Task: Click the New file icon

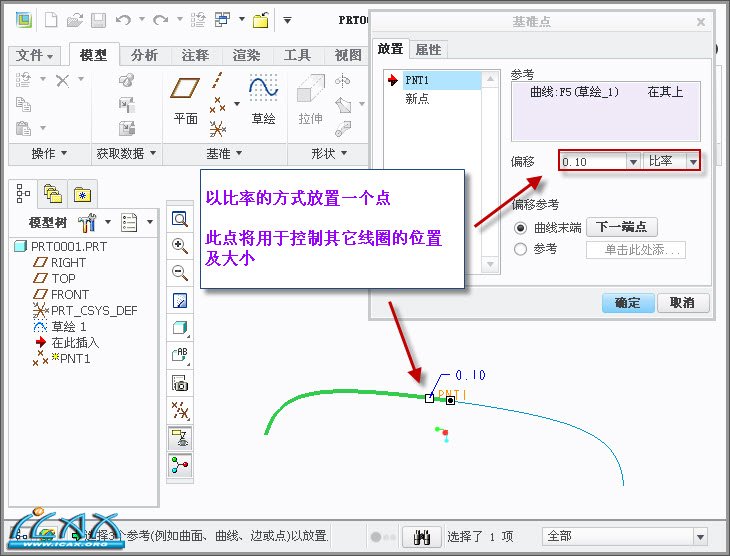Action: pyautogui.click(x=51, y=20)
